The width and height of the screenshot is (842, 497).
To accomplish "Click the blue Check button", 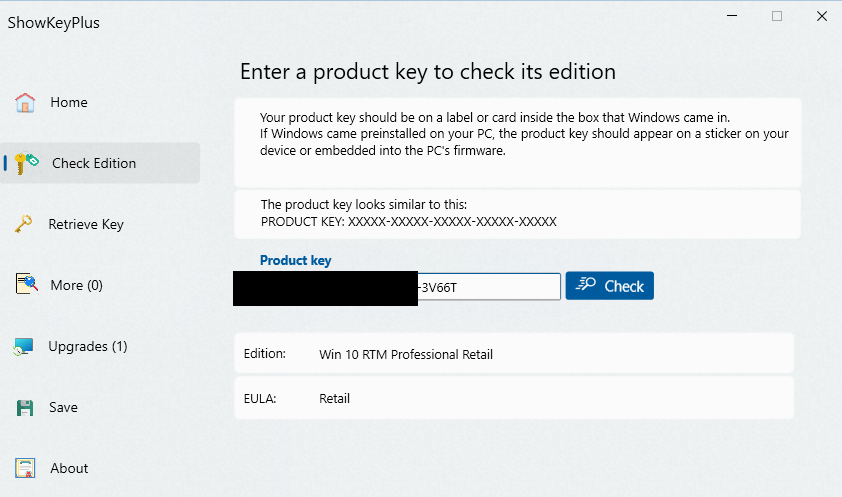I will tap(609, 286).
